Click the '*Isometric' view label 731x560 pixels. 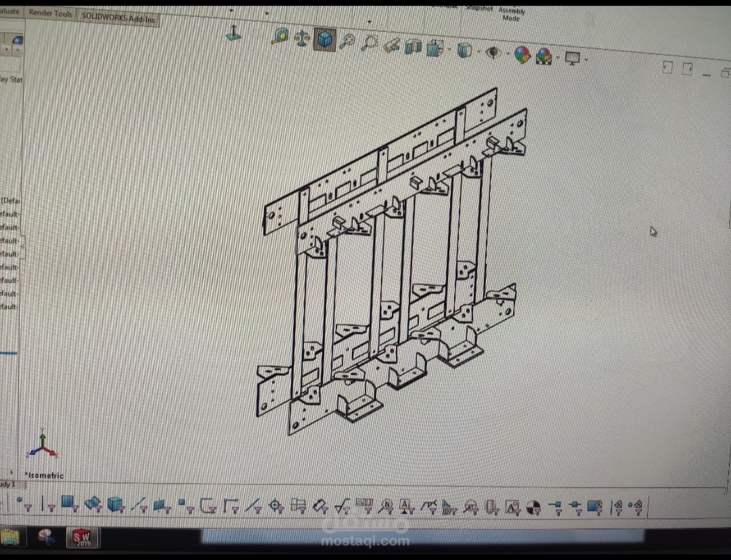[44, 475]
